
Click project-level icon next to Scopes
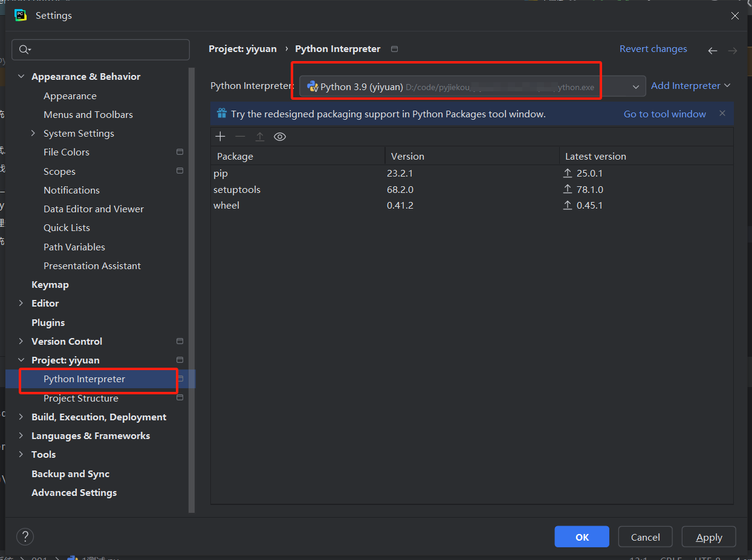[x=180, y=171]
